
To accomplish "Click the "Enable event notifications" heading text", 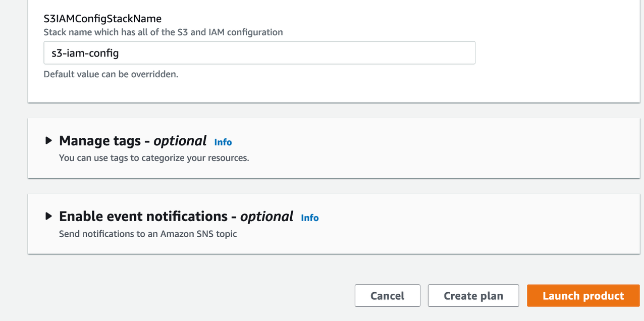I will pos(143,217).
